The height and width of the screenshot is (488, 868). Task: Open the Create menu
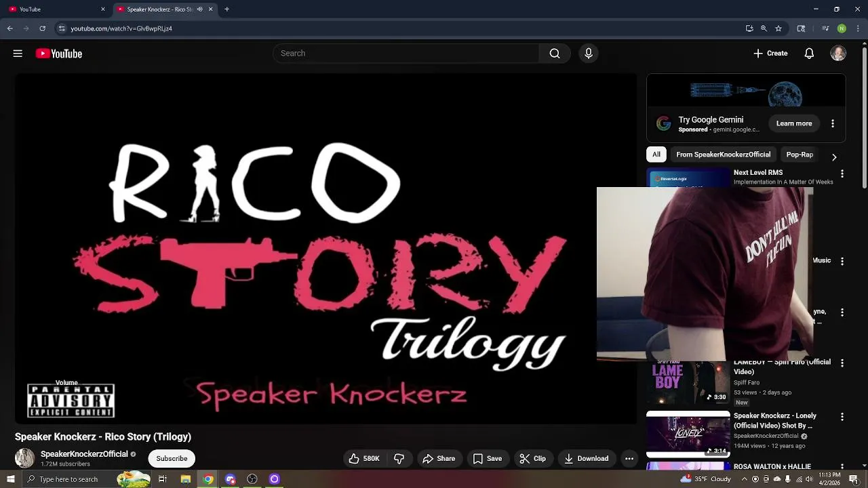tap(770, 54)
